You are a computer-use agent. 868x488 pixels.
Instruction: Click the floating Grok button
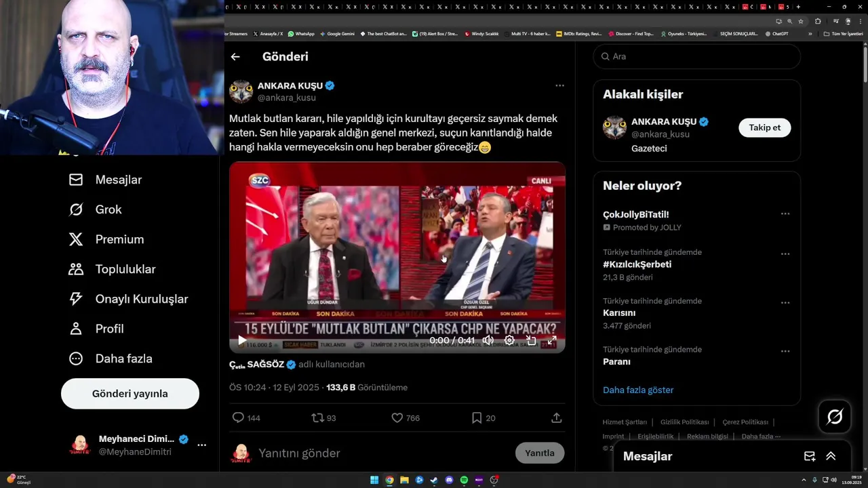[x=835, y=417]
